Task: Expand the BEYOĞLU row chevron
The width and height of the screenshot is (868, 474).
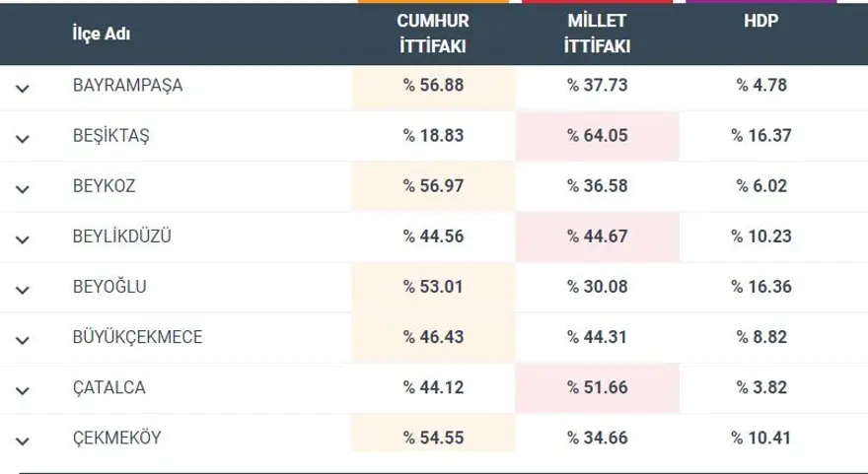Action: point(24,290)
